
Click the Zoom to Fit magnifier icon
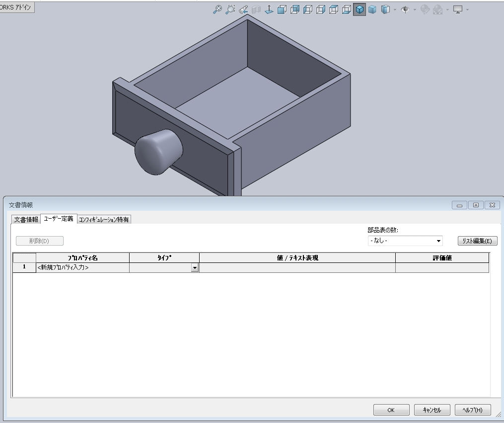(217, 9)
